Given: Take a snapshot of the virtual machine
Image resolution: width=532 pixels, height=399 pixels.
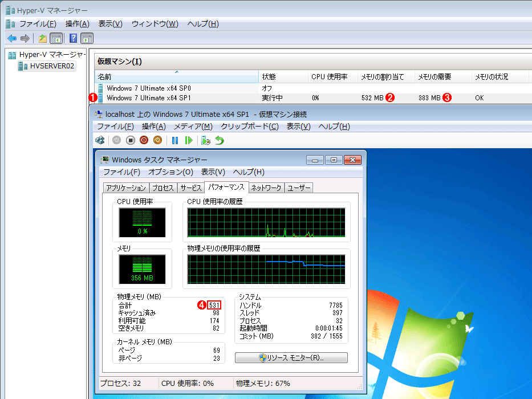Looking at the screenshot, I should click(205, 141).
